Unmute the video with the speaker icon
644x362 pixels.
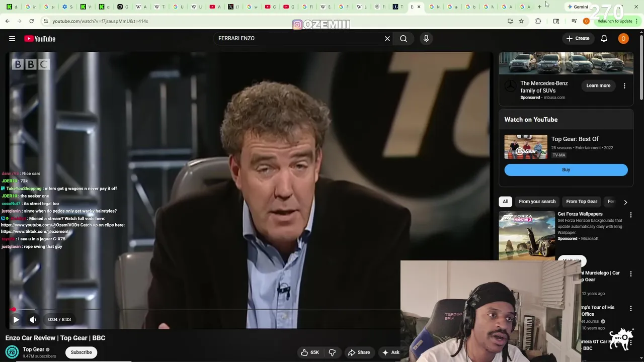[x=33, y=319]
